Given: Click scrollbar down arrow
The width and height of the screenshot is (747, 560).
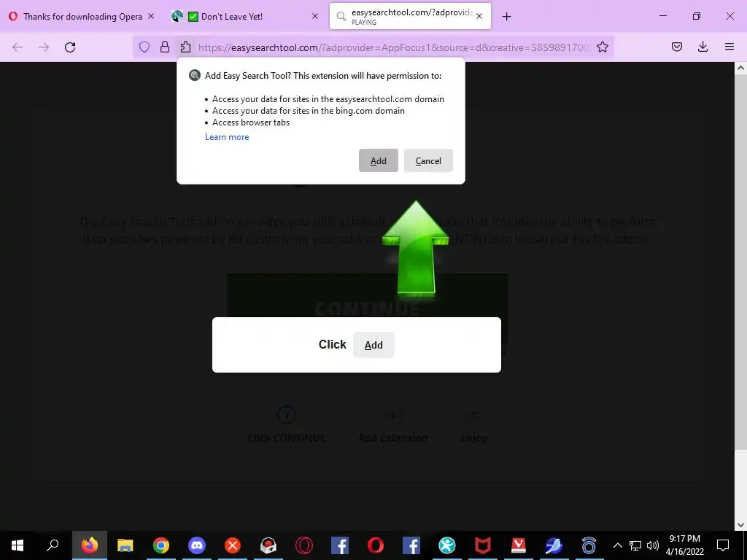Looking at the screenshot, I should point(740,525).
